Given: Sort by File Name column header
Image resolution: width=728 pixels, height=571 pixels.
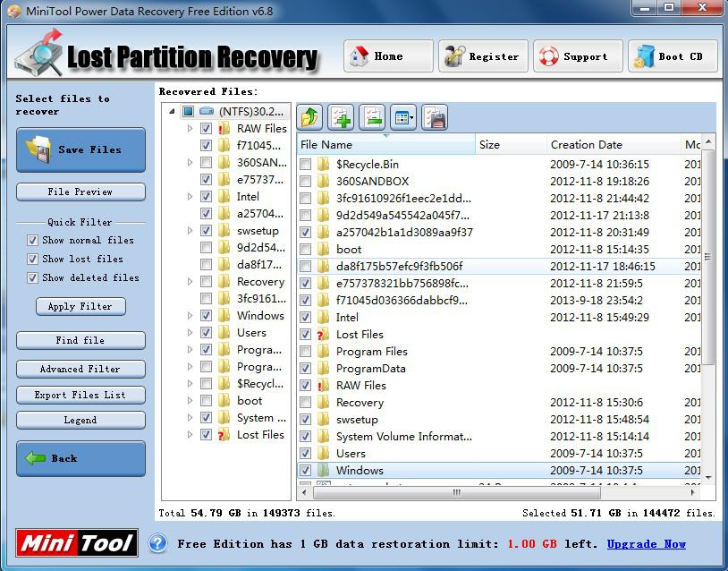Looking at the screenshot, I should coord(385,145).
